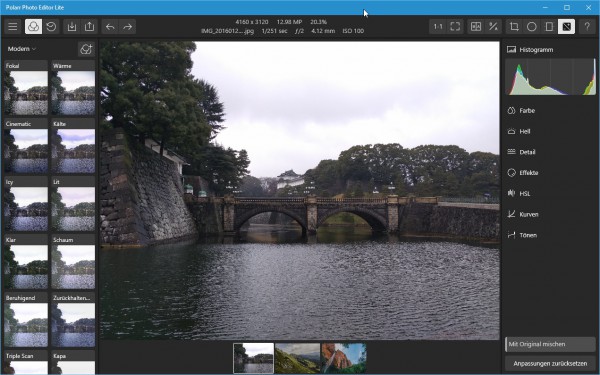Select the crop tool
The width and height of the screenshot is (600, 375).
click(x=514, y=26)
